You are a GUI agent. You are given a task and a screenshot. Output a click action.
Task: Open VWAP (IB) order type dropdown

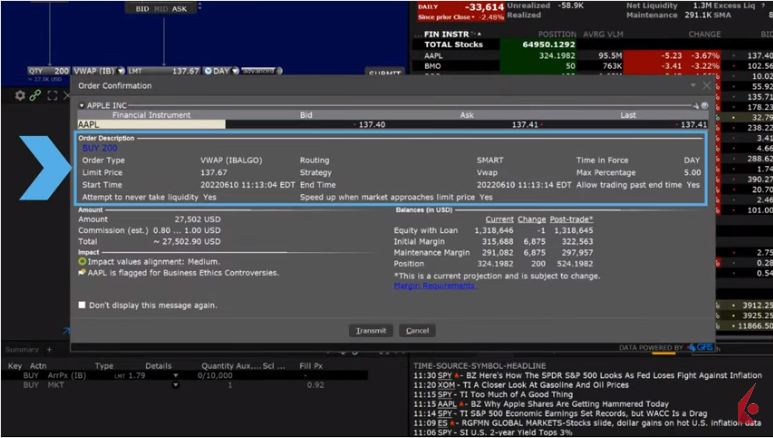pyautogui.click(x=121, y=71)
